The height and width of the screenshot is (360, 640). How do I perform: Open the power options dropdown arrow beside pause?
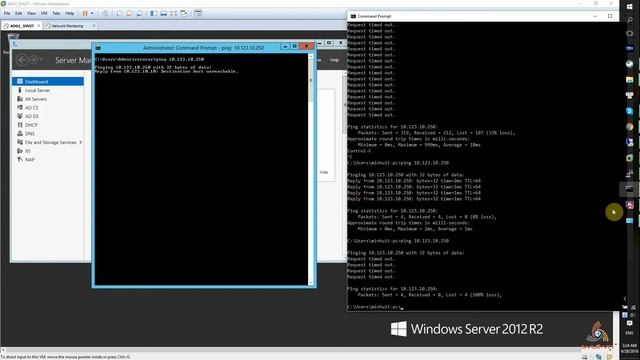click(92, 13)
